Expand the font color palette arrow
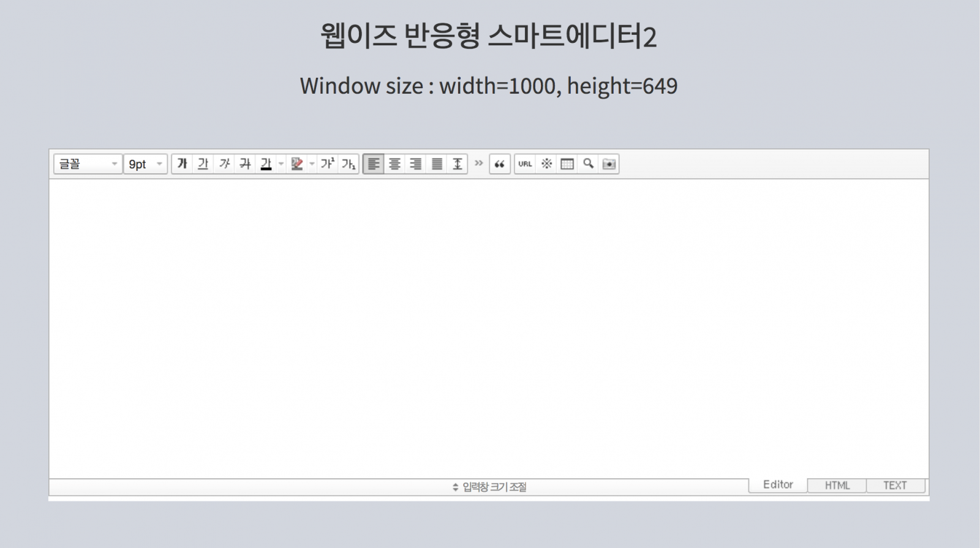This screenshot has height=548, width=980. 281,164
